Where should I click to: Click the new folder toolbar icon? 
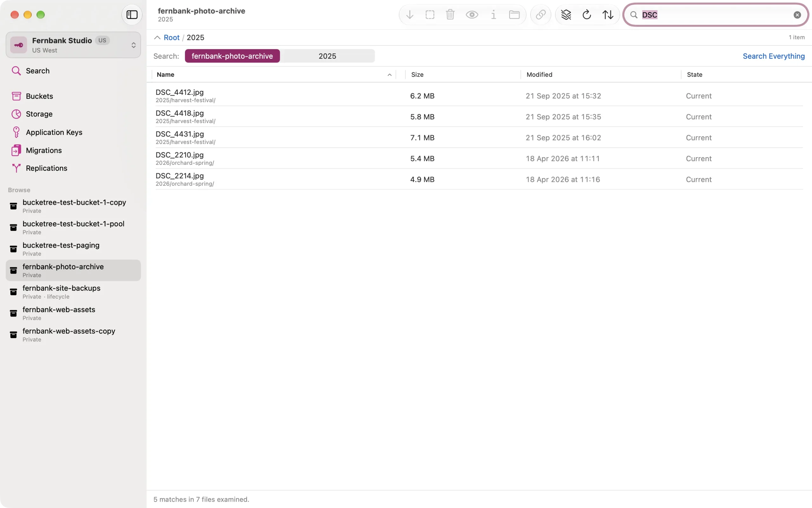coord(514,15)
